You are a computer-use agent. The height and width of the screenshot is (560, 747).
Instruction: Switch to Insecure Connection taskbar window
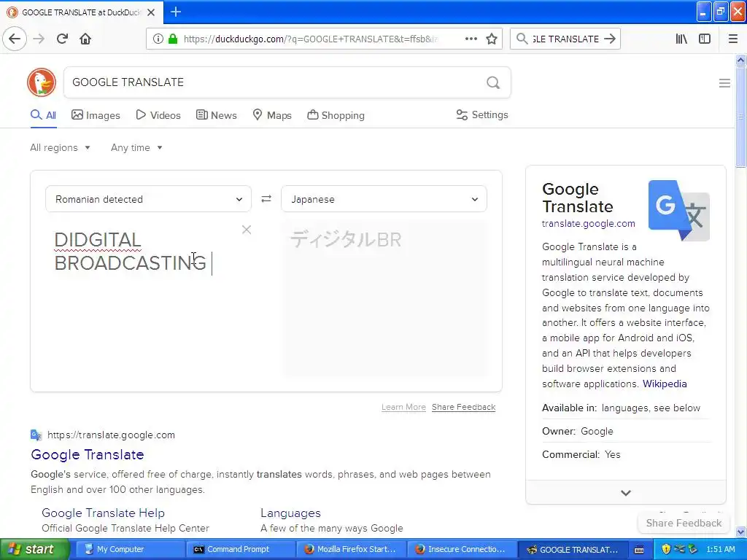click(x=461, y=549)
